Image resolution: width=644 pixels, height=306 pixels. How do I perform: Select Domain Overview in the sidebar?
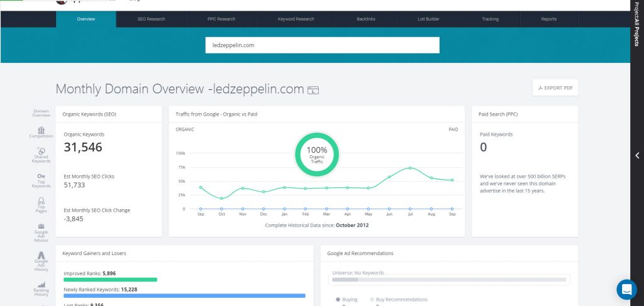tap(41, 113)
